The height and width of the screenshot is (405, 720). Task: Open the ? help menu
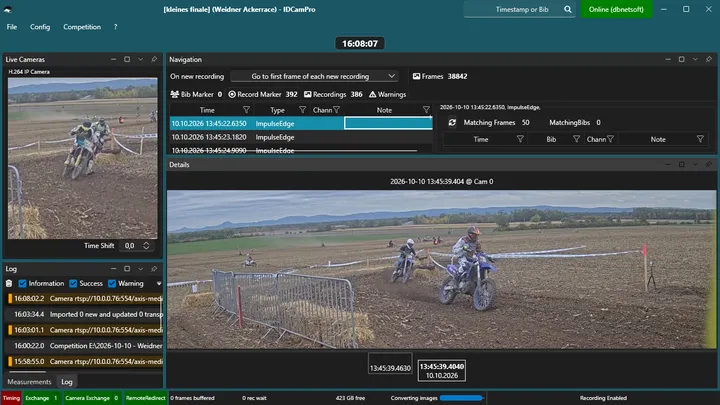115,27
